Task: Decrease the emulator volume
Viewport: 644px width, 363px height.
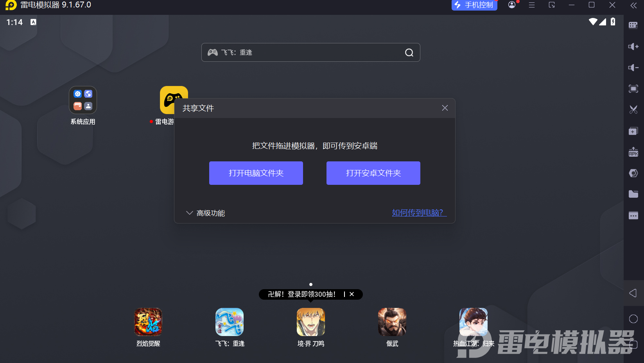Action: point(633,68)
